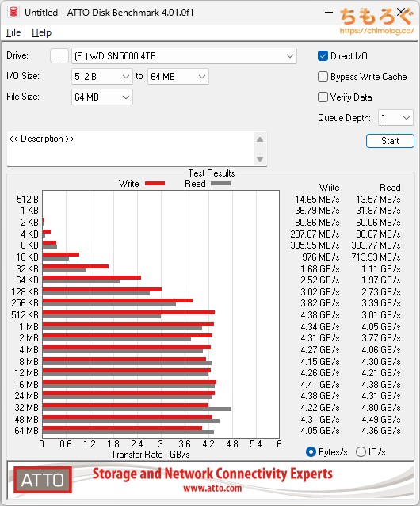The height and width of the screenshot is (506, 420).
Task: Open the File Size dropdown
Action: point(101,97)
